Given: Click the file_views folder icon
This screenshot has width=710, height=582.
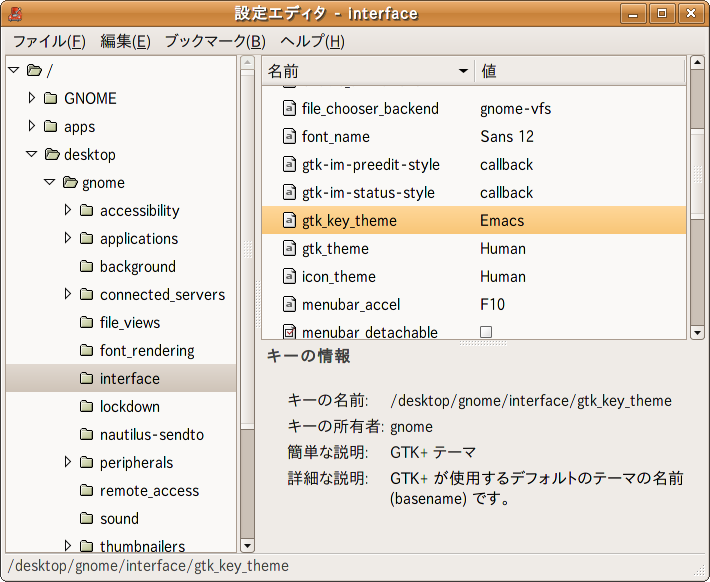Looking at the screenshot, I should coord(86,322).
